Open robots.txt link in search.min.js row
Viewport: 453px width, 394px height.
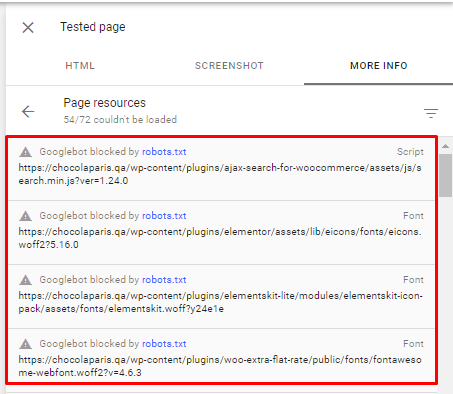click(x=164, y=152)
